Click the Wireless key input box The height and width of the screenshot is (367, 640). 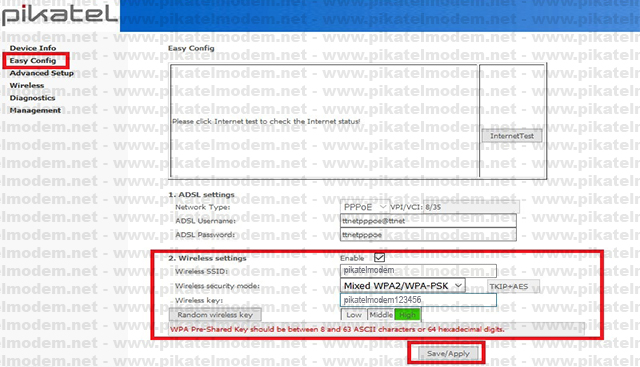[x=418, y=300]
